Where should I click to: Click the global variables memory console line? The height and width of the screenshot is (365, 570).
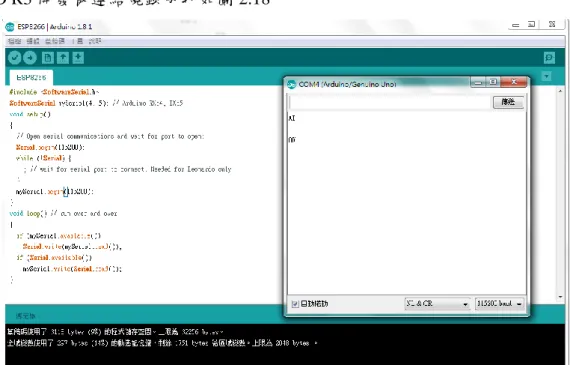tap(162, 343)
